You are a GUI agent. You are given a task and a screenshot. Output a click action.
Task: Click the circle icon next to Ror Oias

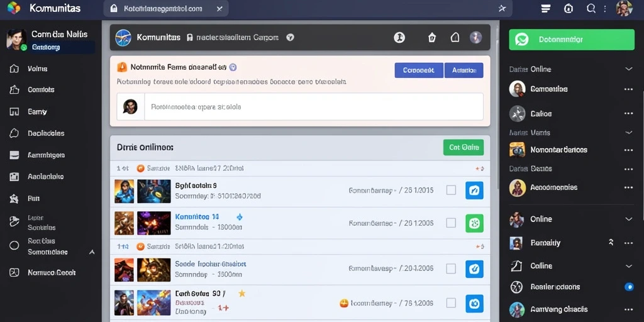point(14,246)
